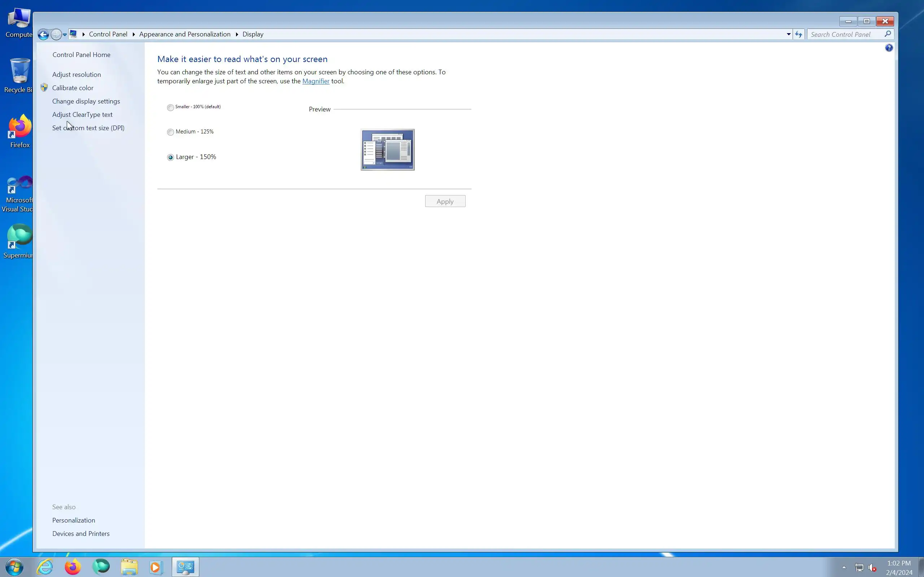The height and width of the screenshot is (577, 924).
Task: Open Windows Media Player taskbar icon
Action: [156, 567]
